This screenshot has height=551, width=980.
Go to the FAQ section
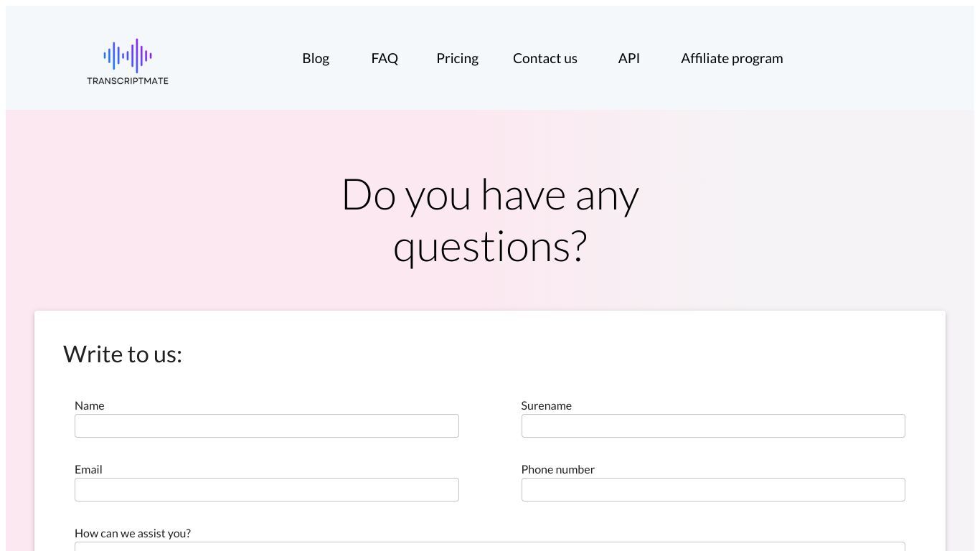click(x=385, y=58)
